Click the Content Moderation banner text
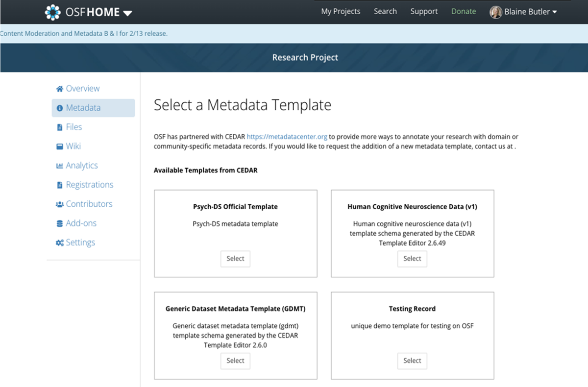This screenshot has height=387, width=588. [x=84, y=34]
